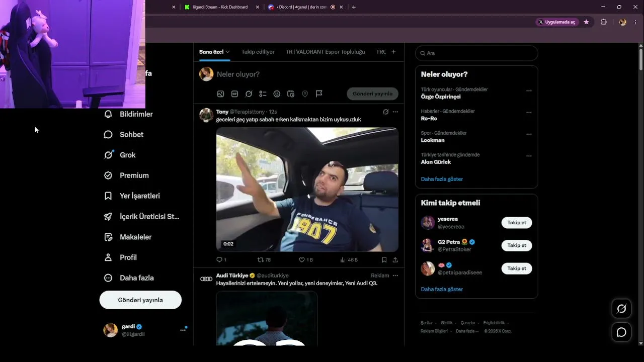The width and height of the screenshot is (644, 362).
Task: Reply to Tony's post
Action: pyautogui.click(x=219, y=260)
